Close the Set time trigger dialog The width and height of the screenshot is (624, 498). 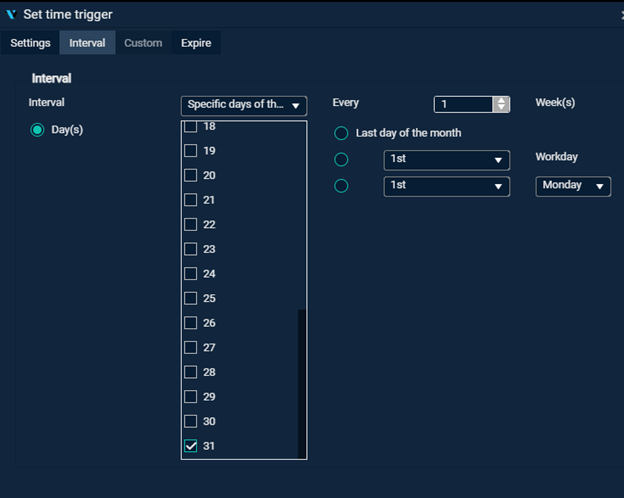tap(620, 14)
